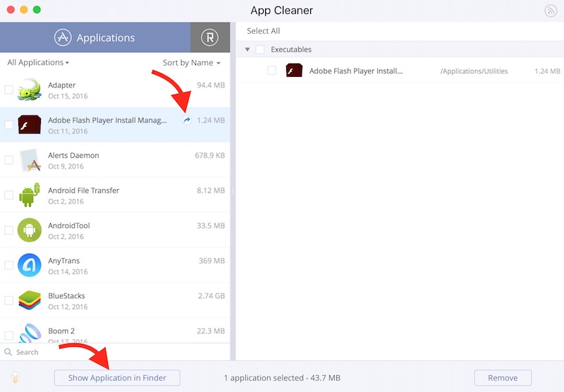
Task: Select the BlueStacks app icon
Action: pyautogui.click(x=30, y=301)
